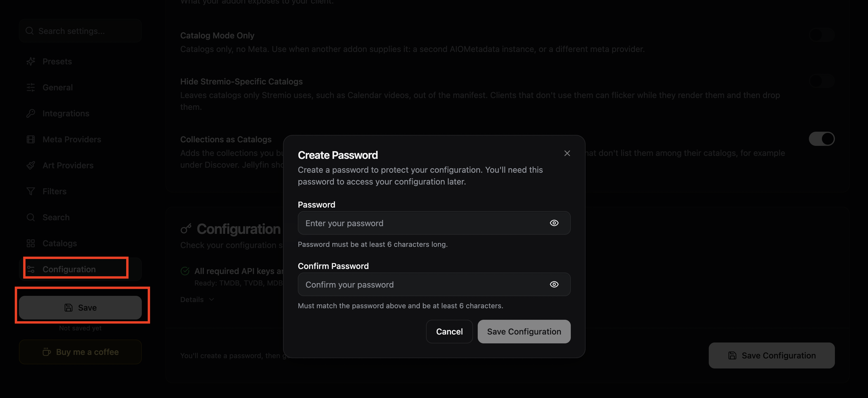
Task: Click Save Configuration in the dialog
Action: 524,331
